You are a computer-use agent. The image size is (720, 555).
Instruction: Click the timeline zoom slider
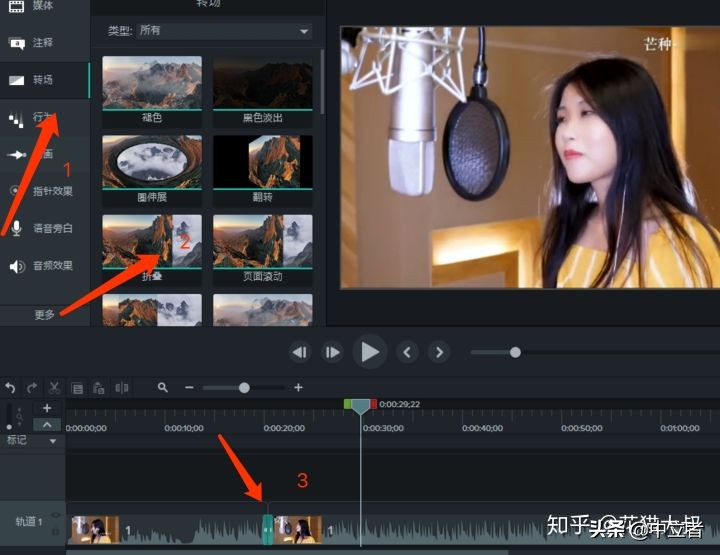[244, 388]
